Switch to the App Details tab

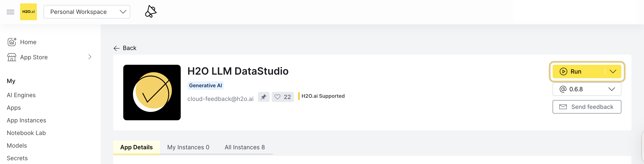[136, 147]
